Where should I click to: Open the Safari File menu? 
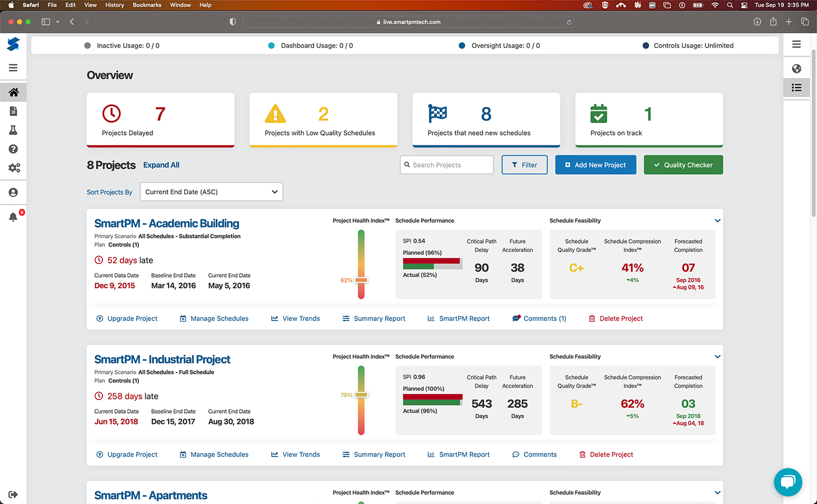(52, 5)
